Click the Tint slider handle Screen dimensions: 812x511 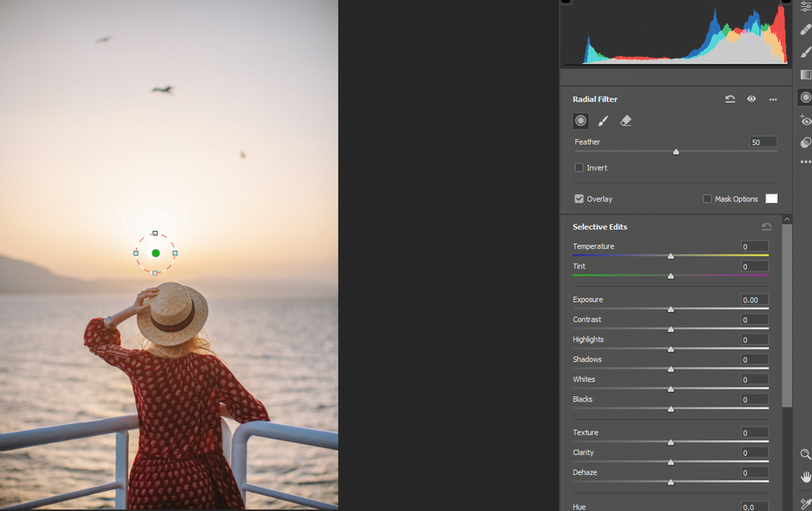tap(671, 277)
